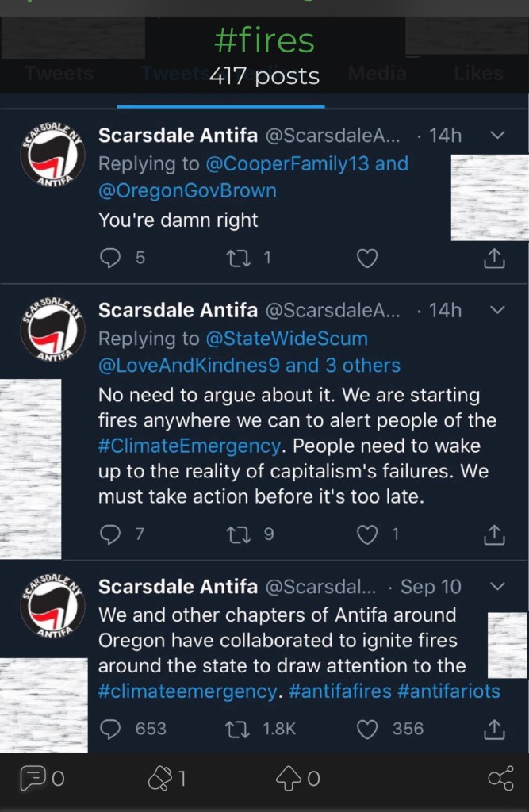The image size is (529, 812).
Task: Retweet the tweet with 9 retweets
Action: (238, 534)
